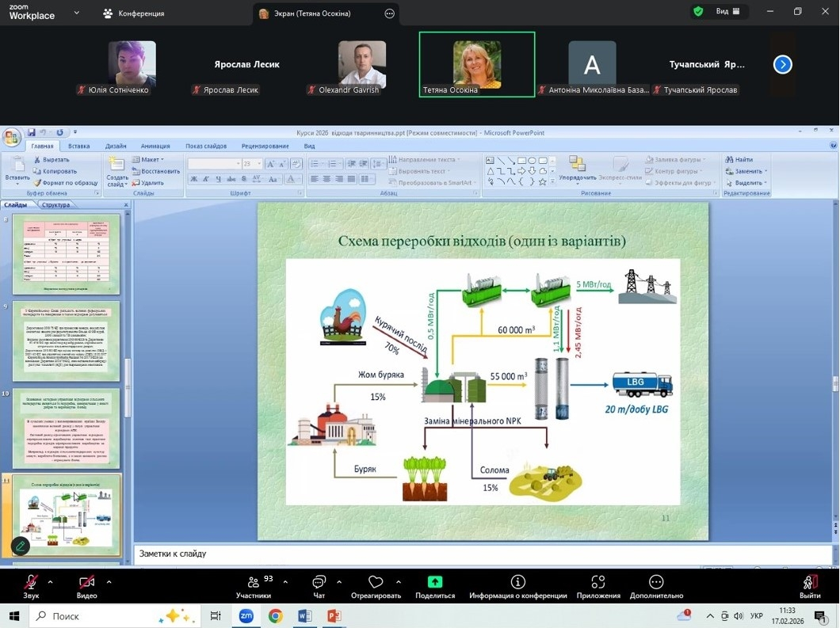Click the Отреагировать reactions heart icon
Viewport: 840px width, 628px height.
(x=376, y=584)
